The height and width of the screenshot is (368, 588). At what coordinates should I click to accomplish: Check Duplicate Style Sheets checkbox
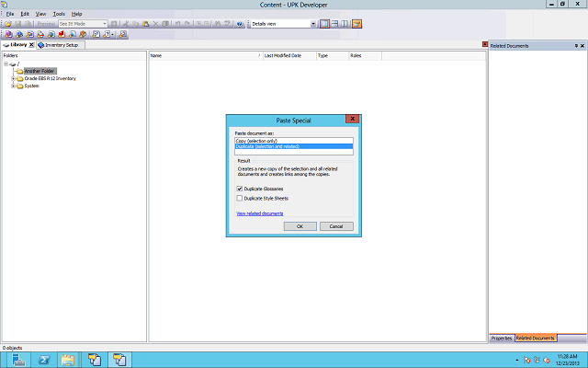240,199
